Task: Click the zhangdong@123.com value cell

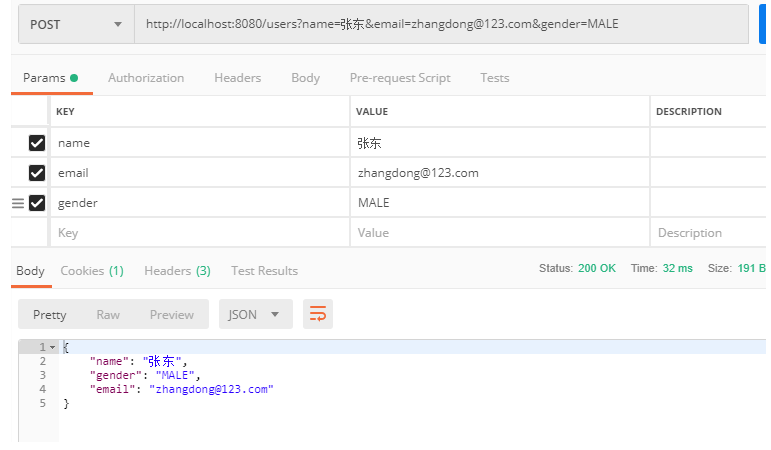Action: pos(500,173)
